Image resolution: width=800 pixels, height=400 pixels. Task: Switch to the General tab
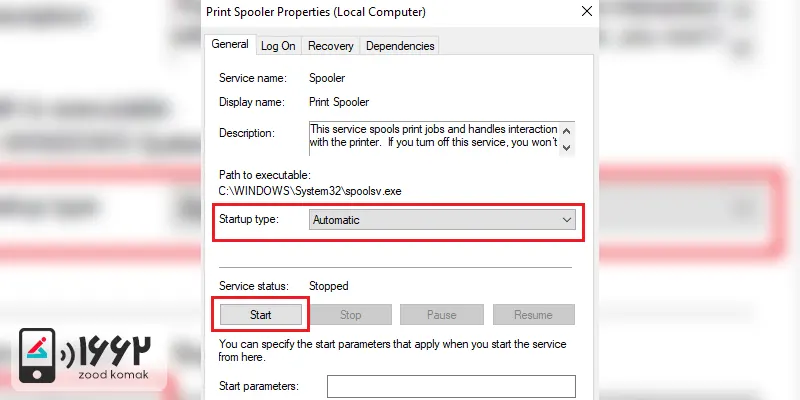[230, 44]
